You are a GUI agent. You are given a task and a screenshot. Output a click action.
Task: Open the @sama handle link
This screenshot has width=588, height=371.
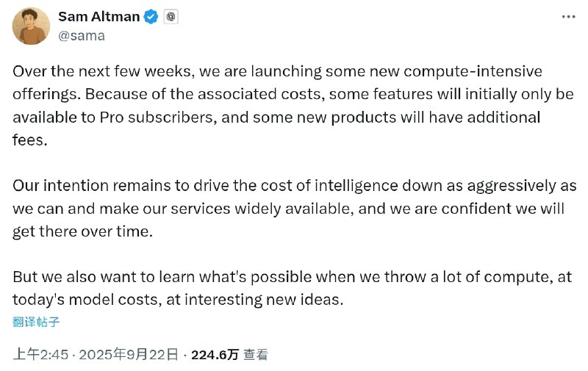pyautogui.click(x=82, y=36)
